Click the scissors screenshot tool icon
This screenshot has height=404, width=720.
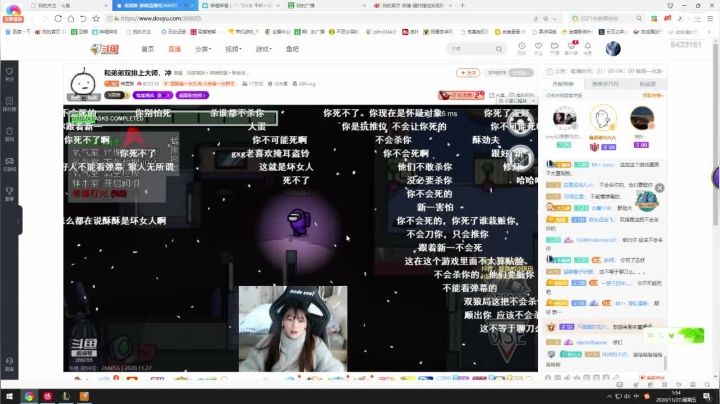(x=681, y=18)
